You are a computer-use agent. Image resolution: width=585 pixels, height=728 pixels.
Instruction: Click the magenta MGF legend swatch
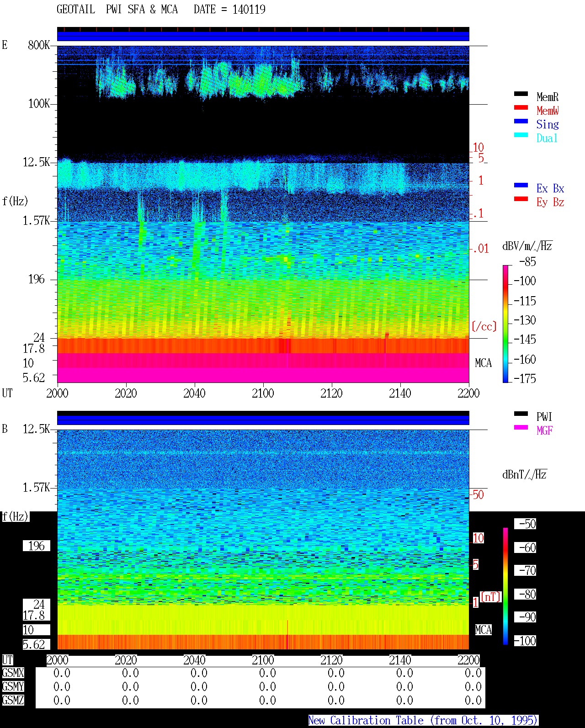(x=521, y=427)
